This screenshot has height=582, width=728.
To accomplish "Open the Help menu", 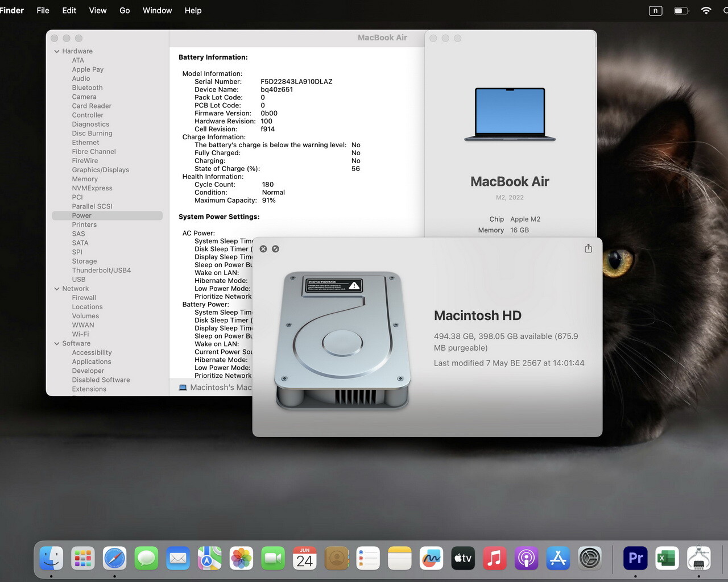I will click(193, 10).
